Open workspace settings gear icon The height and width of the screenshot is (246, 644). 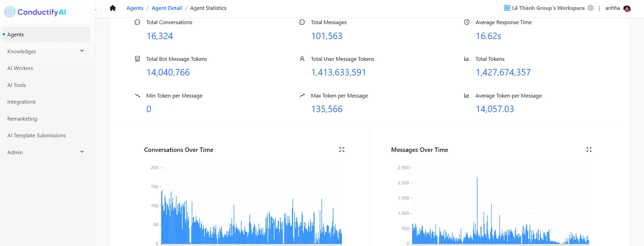click(590, 8)
